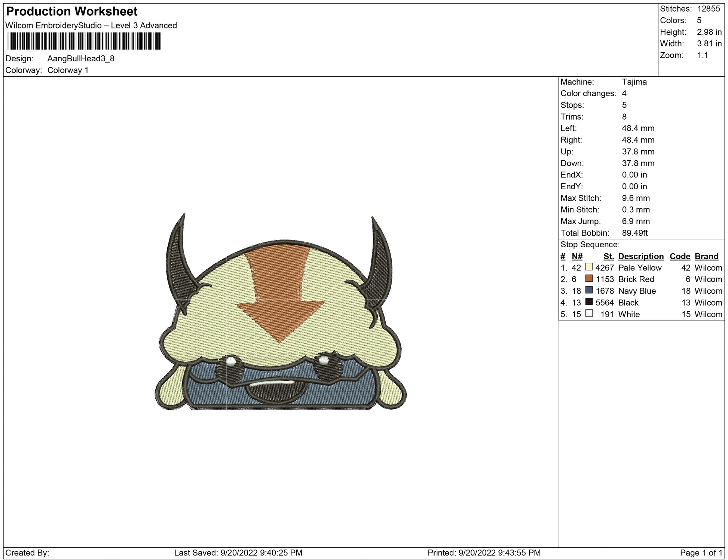
Task: Click the N# column header
Action: pos(577,256)
